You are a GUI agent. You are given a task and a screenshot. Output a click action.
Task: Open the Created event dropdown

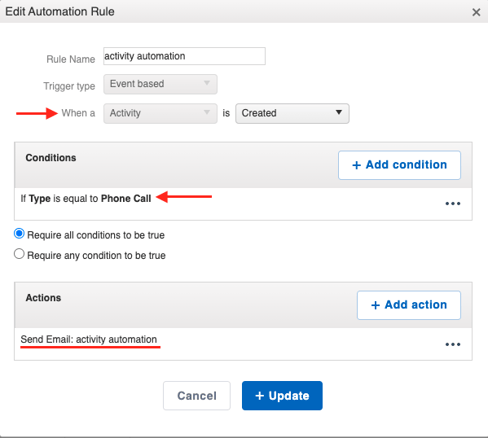tap(292, 113)
